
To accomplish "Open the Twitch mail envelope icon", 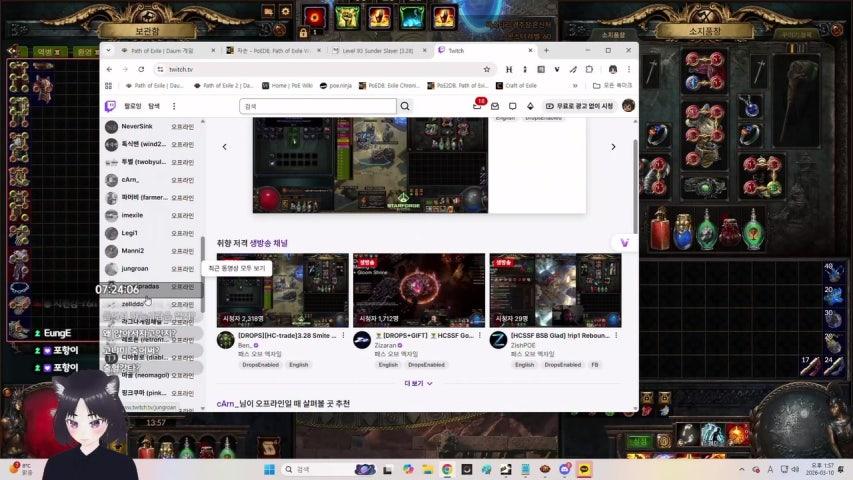I will point(495,106).
